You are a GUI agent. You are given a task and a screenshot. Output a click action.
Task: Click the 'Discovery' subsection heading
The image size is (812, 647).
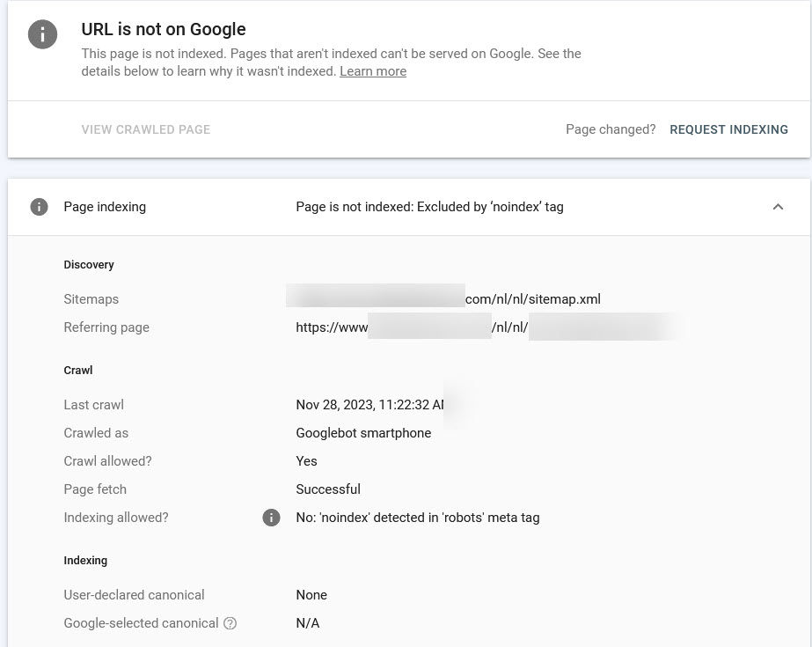coord(89,265)
